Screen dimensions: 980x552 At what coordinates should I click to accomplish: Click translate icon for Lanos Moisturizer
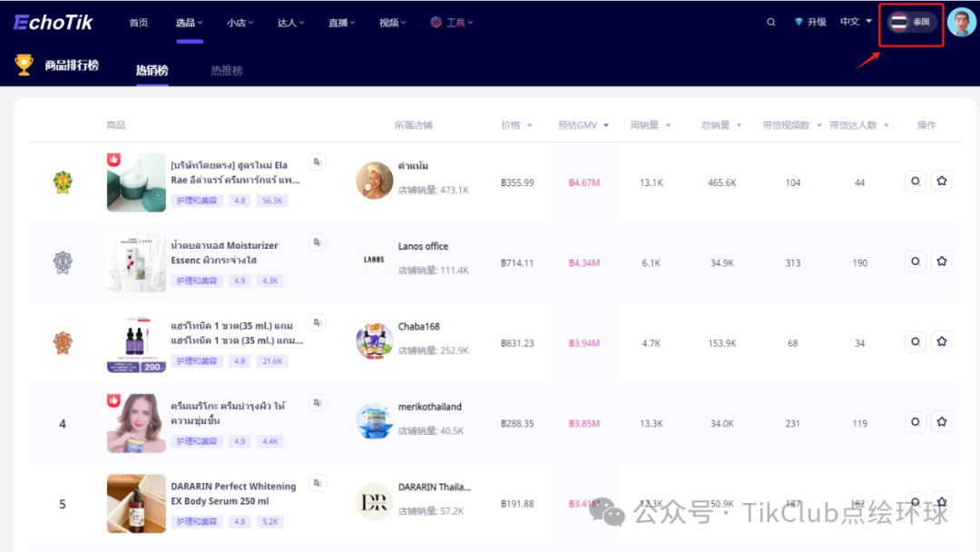click(318, 241)
